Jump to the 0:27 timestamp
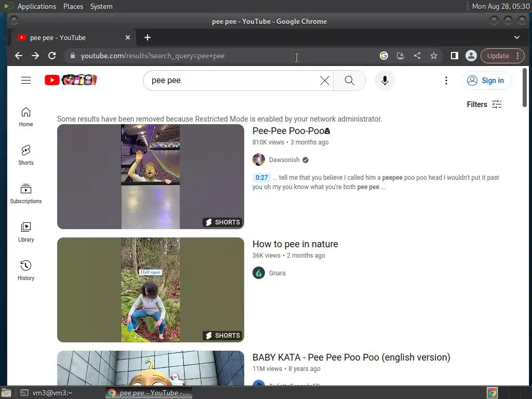This screenshot has width=532, height=399. pyautogui.click(x=262, y=178)
